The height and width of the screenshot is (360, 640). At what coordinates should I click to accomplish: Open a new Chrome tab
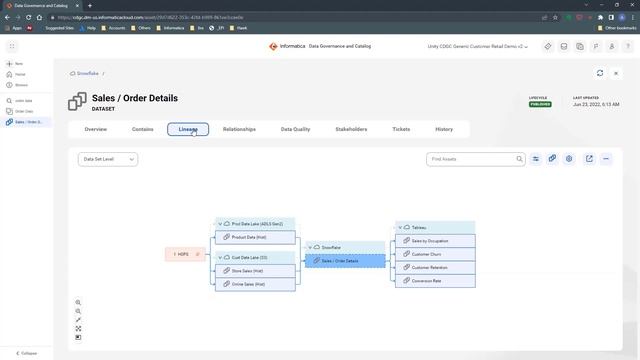tap(90, 6)
